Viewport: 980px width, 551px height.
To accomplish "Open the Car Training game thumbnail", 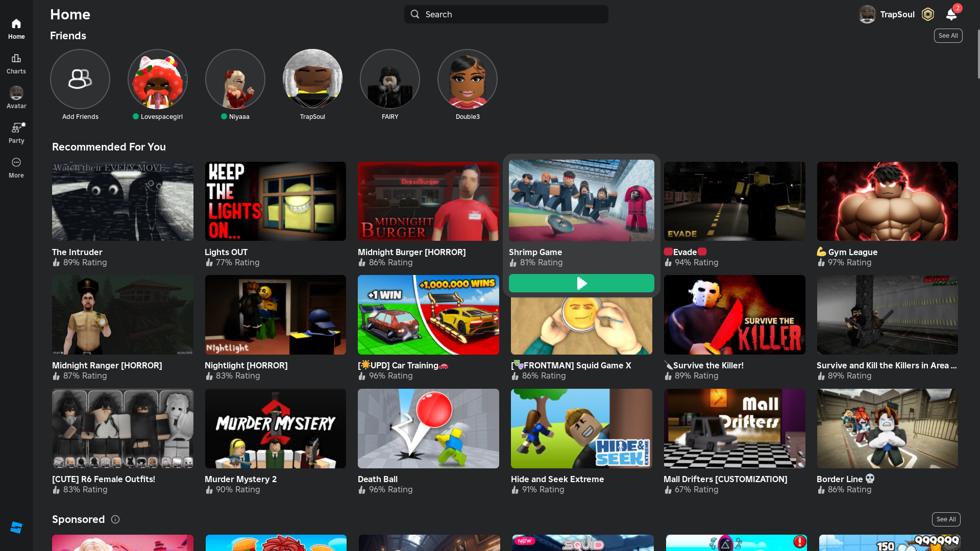I will (428, 315).
